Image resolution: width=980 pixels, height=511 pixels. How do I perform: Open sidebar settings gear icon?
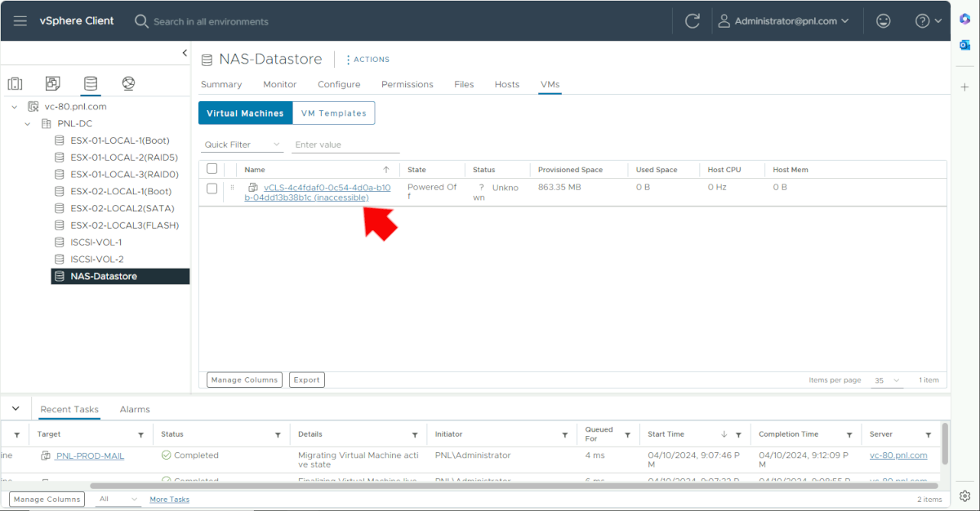coord(964,495)
